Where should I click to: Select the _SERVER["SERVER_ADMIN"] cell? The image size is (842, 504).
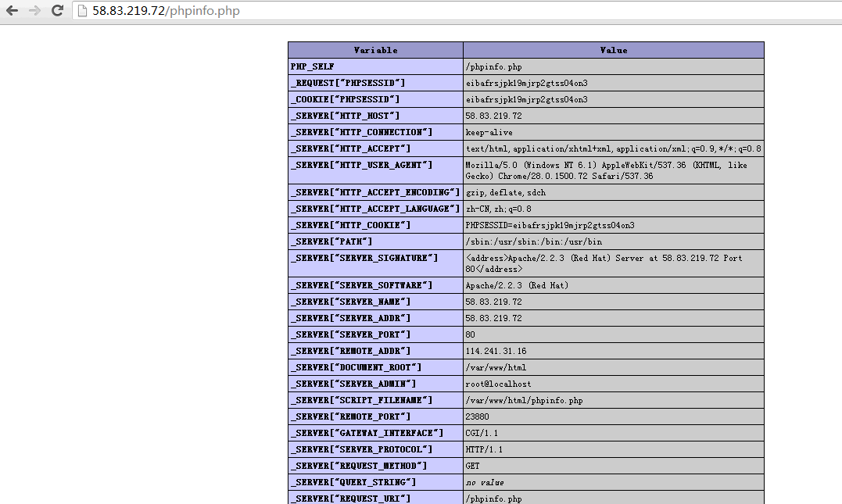click(x=375, y=384)
